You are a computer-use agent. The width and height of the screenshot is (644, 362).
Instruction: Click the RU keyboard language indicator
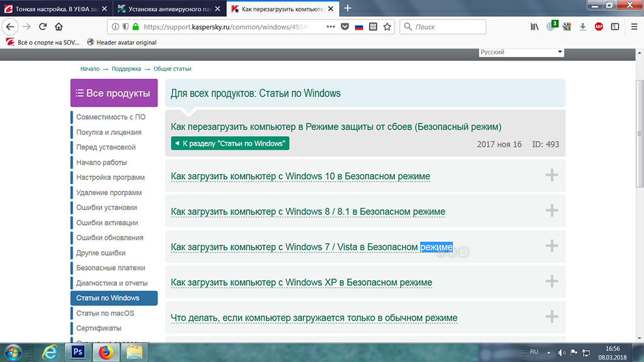click(534, 352)
